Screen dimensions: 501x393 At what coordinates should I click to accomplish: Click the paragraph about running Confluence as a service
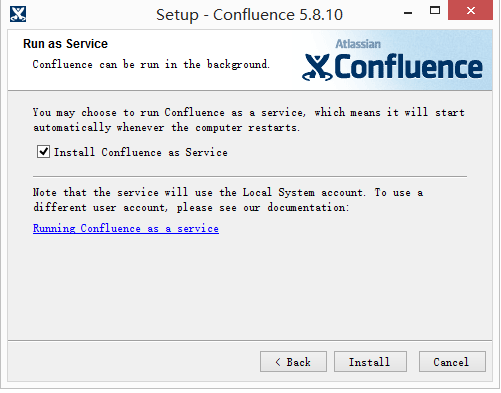pos(249,120)
